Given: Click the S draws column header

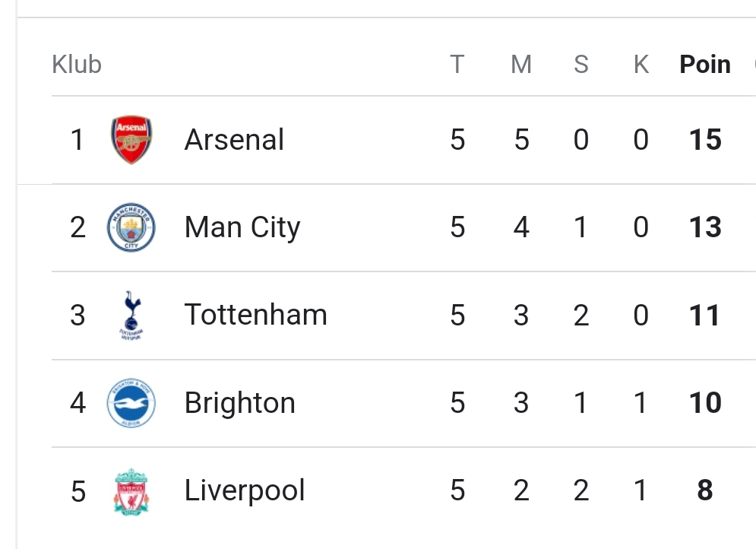Looking at the screenshot, I should pos(581,65).
